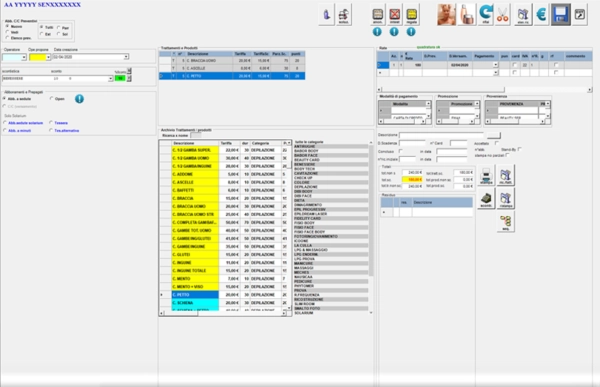Click the printer stampa icon

point(486,175)
